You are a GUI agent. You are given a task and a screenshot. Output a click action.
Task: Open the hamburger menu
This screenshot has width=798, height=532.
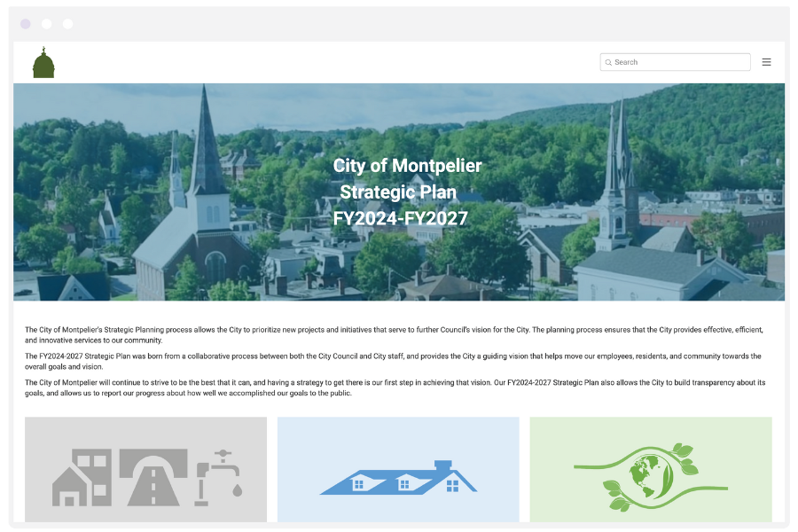(x=766, y=62)
